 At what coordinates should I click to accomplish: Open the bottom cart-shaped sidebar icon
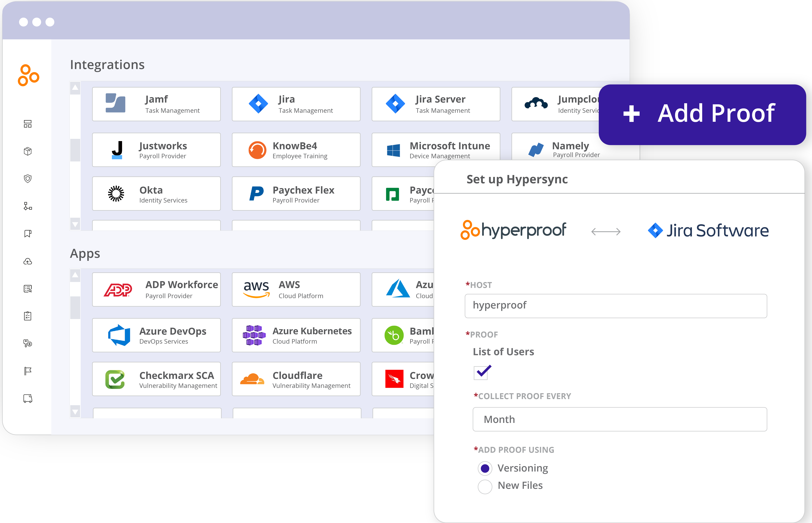pyautogui.click(x=28, y=399)
